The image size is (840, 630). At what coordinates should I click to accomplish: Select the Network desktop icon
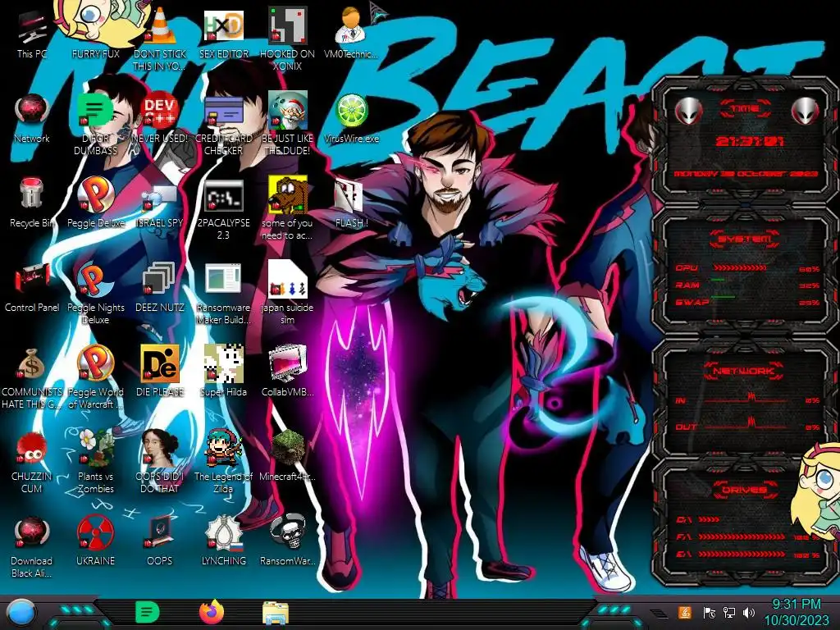32,119
